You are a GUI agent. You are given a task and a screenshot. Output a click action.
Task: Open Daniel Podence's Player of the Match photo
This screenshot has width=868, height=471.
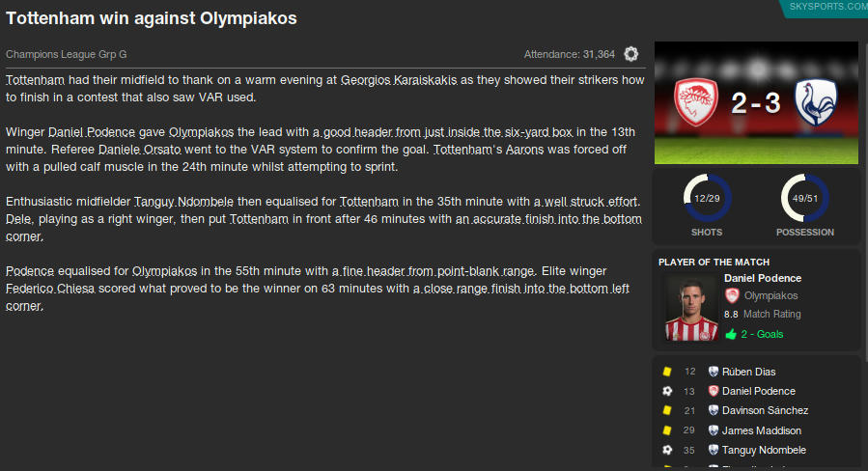[x=690, y=308]
